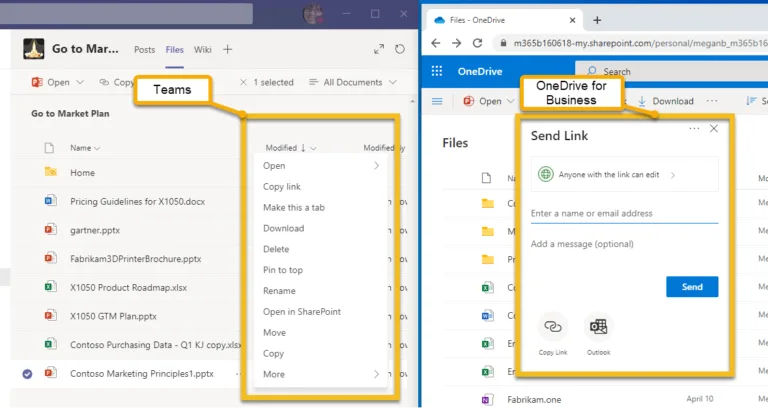Click the Word icon for Pricing Guidelines
Screen dimensions: 768x408
pyautogui.click(x=50, y=201)
